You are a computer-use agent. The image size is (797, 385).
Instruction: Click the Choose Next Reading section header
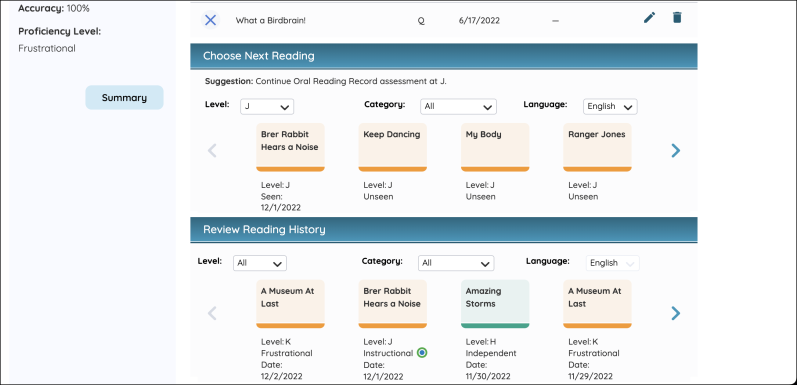tap(444, 56)
